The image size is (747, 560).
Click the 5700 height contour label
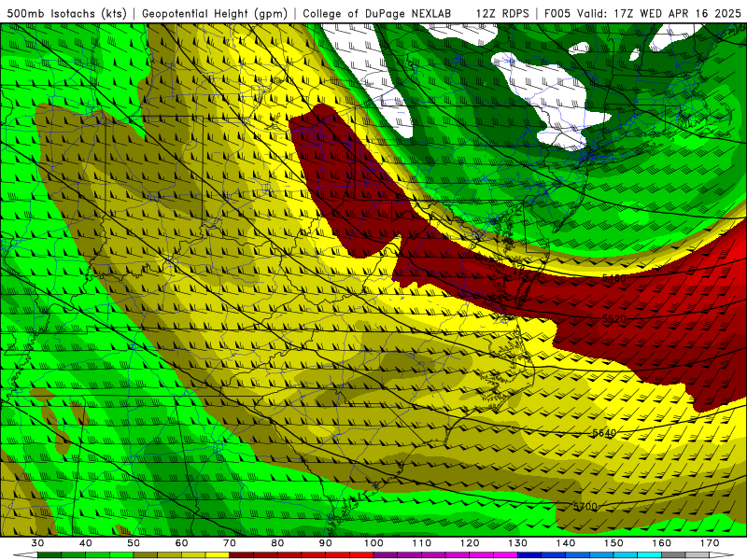point(585,506)
